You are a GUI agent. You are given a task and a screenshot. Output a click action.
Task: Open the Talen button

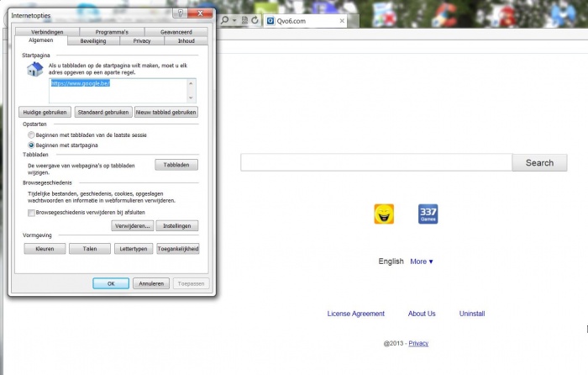90,249
